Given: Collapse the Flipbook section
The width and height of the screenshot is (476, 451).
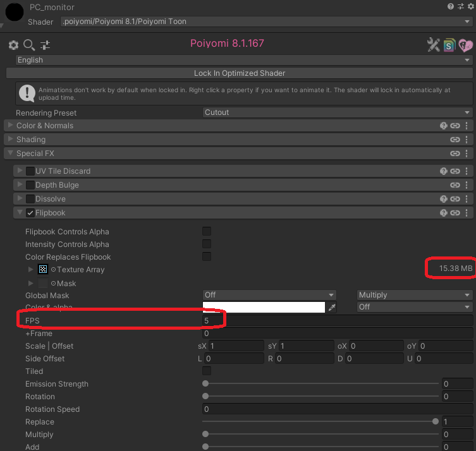Looking at the screenshot, I should (20, 212).
